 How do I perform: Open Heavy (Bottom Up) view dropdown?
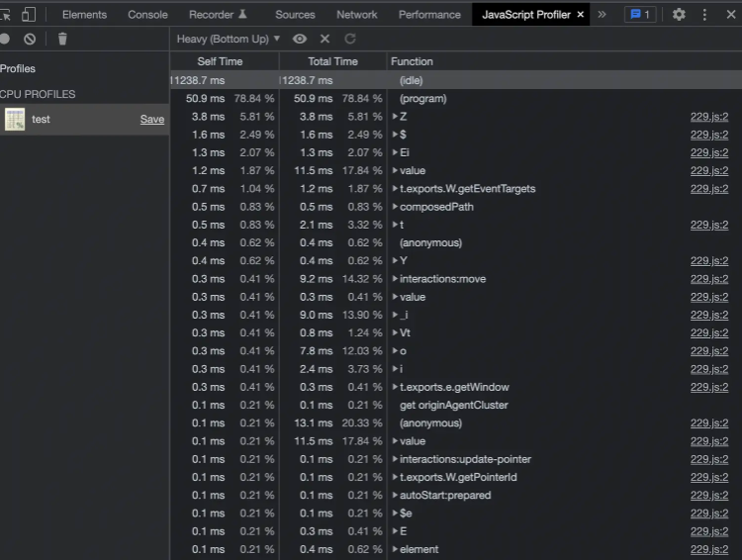point(228,39)
